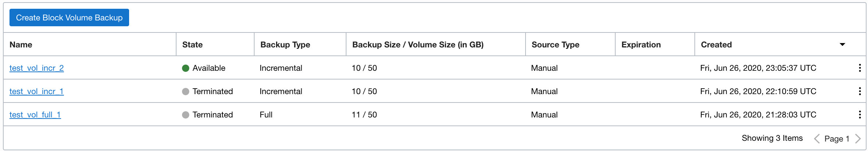Click the Source Type column header
The image size is (868, 151).
coord(555,44)
